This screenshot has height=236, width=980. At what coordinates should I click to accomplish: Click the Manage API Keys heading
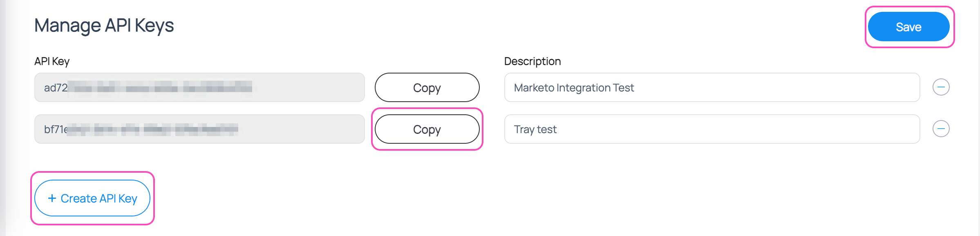point(104,26)
